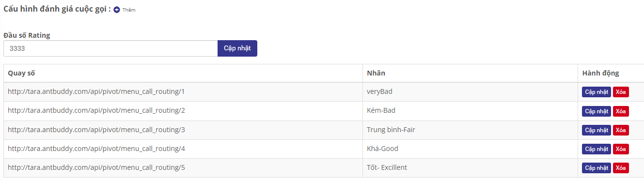Click the Hành động column header
The height and width of the screenshot is (181, 644).
pos(601,73)
